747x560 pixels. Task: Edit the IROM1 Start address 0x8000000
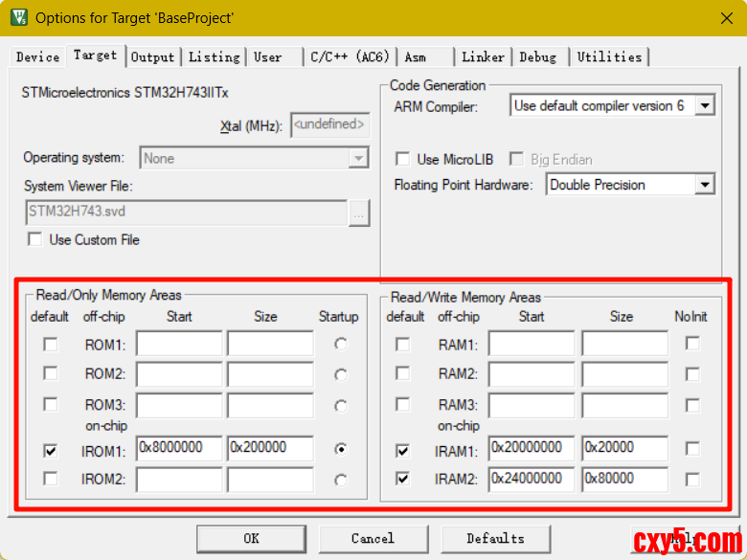179,448
